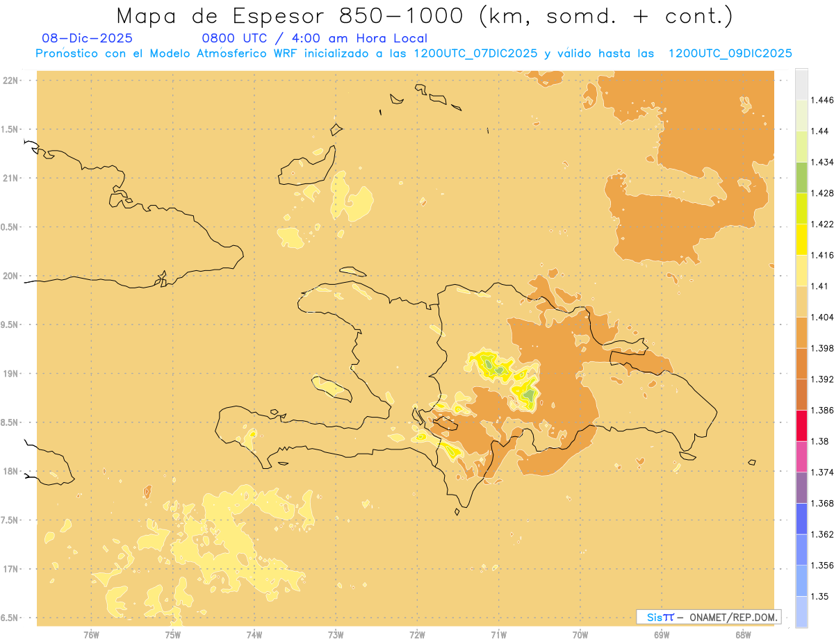
Task: Click the legend value '1.398'
Action: pyautogui.click(x=822, y=348)
